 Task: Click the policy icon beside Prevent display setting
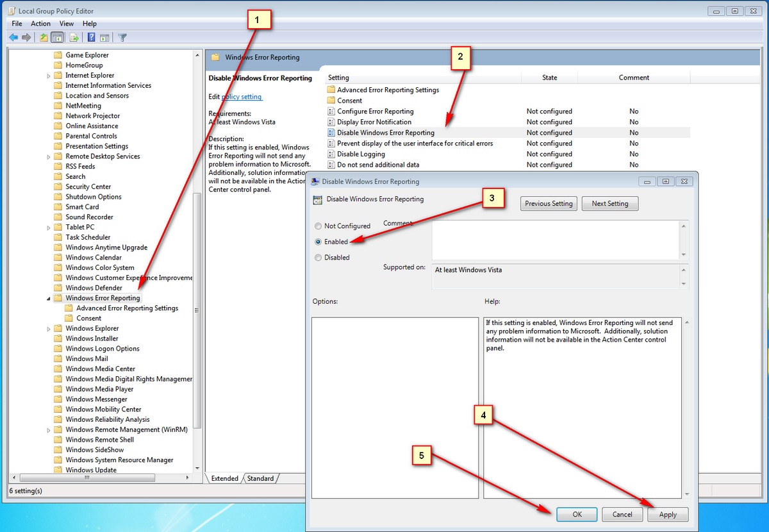point(331,144)
